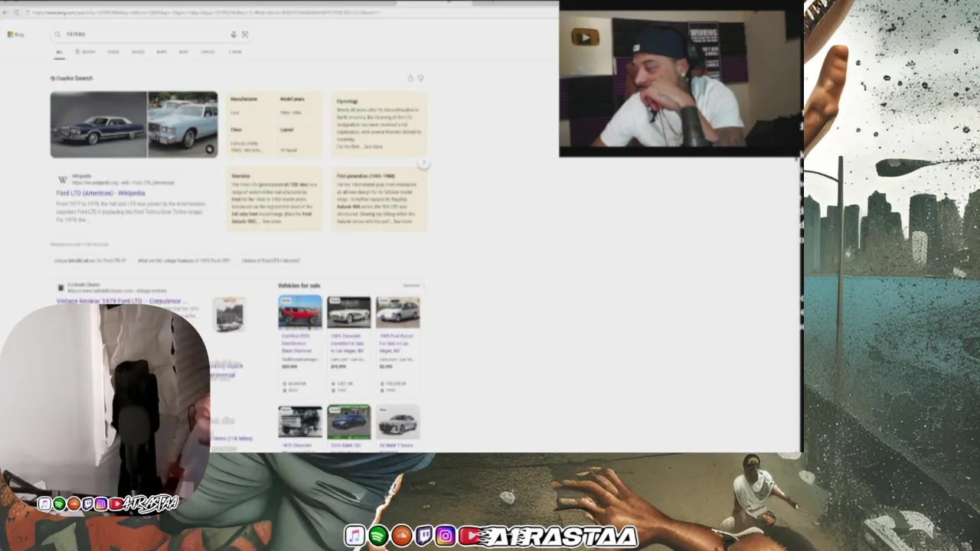Open thumbnail beside Vintage Review result
Screen dimensions: 980x551
(229, 315)
